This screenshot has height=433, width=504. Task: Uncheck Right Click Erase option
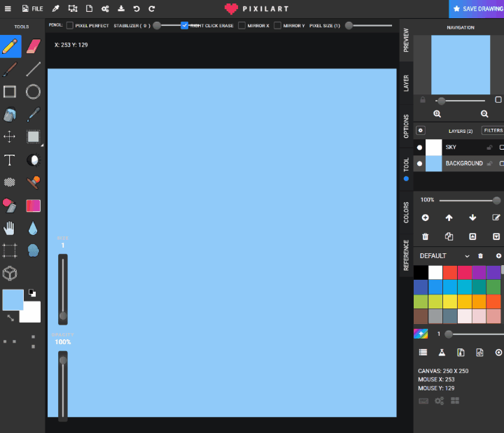pos(185,25)
